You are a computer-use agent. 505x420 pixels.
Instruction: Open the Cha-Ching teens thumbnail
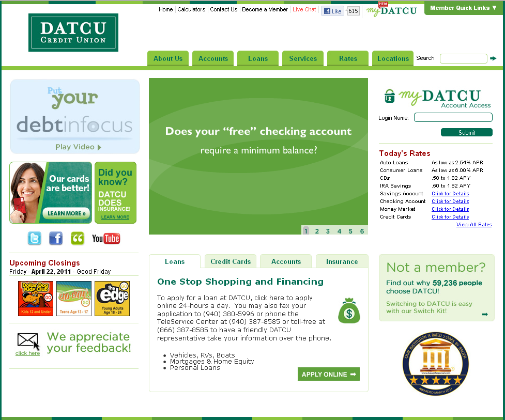click(x=74, y=299)
